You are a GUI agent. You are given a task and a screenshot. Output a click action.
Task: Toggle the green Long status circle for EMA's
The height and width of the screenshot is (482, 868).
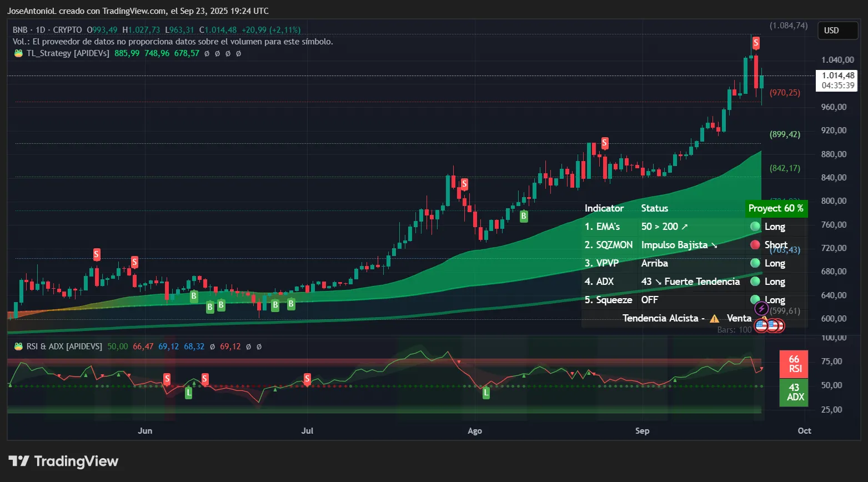(x=755, y=227)
